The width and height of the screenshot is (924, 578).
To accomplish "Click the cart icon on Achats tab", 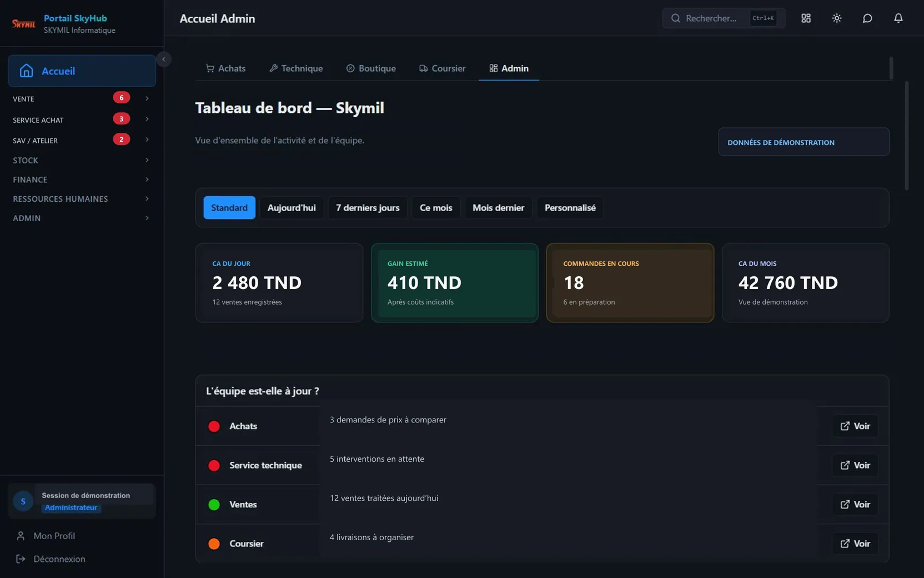I will click(210, 68).
